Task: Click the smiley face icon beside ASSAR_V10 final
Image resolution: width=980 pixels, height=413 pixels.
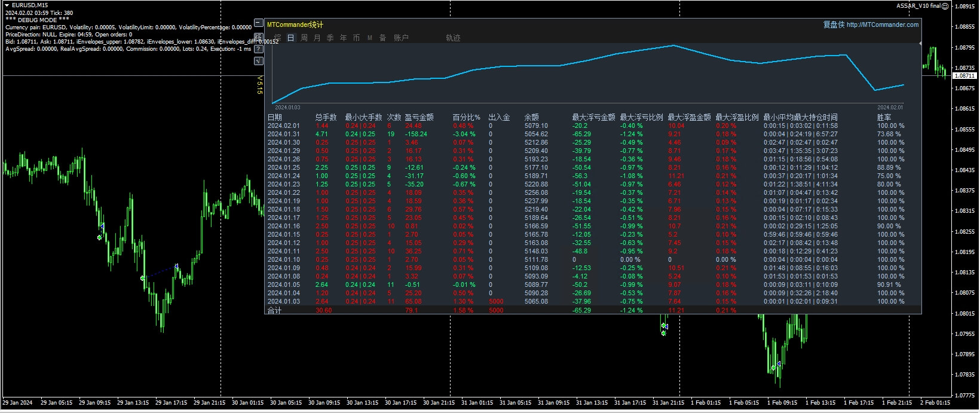Action: pos(945,6)
